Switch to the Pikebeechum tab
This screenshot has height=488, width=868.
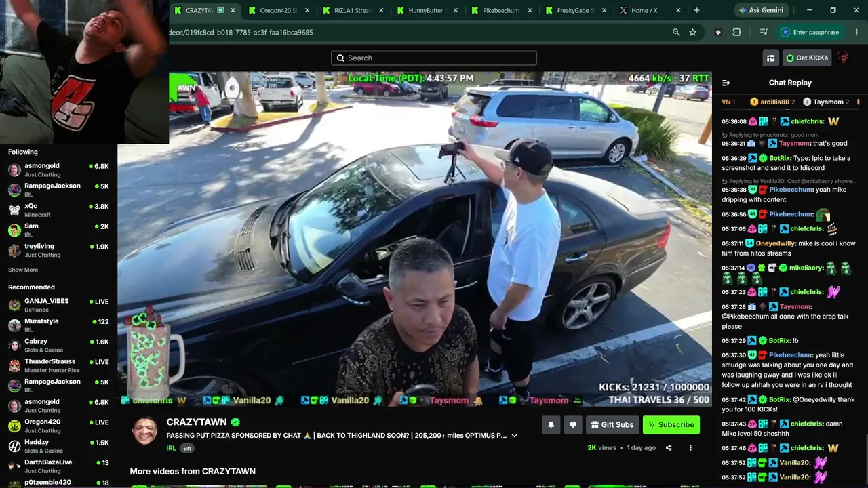pos(500,10)
